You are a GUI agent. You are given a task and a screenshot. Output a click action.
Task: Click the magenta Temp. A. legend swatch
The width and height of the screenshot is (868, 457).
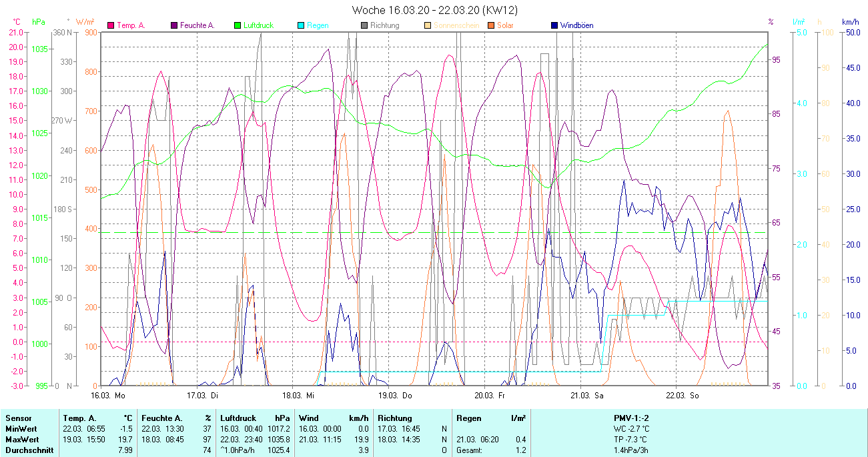point(111,25)
